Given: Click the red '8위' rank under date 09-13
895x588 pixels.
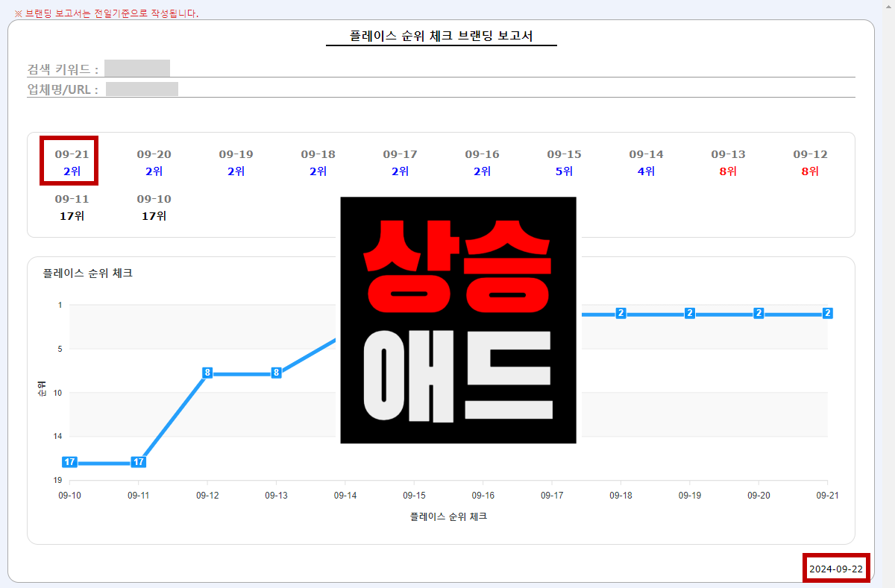Looking at the screenshot, I should pyautogui.click(x=729, y=171).
